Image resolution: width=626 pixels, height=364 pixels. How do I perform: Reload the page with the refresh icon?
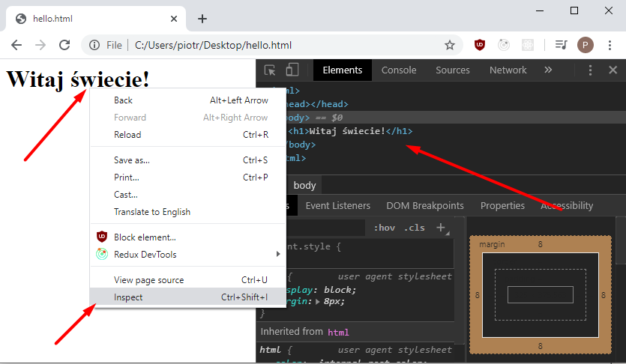coord(64,45)
